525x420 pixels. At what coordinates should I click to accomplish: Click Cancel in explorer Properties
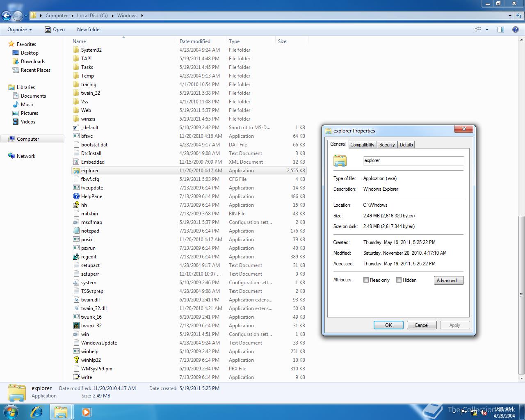point(421,325)
